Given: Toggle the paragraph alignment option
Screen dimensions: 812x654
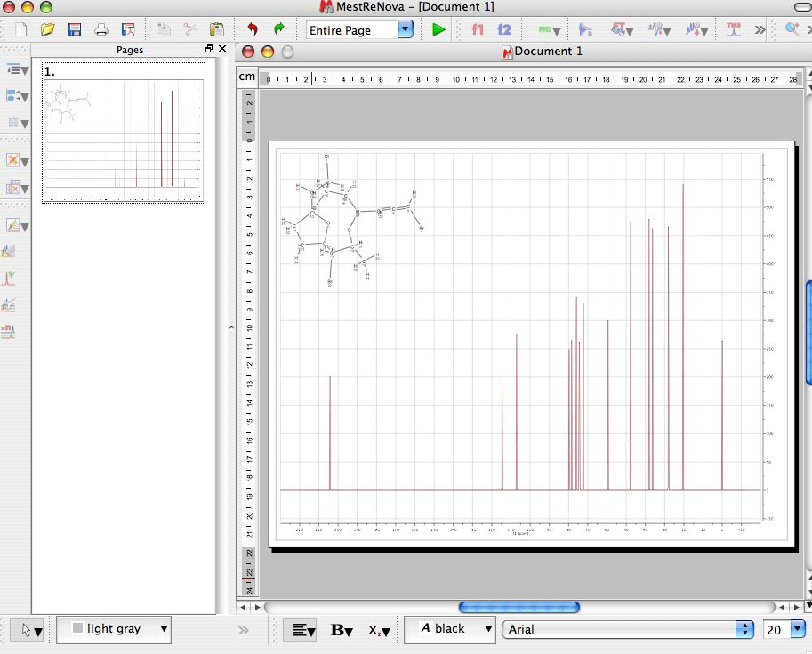Looking at the screenshot, I should [301, 629].
